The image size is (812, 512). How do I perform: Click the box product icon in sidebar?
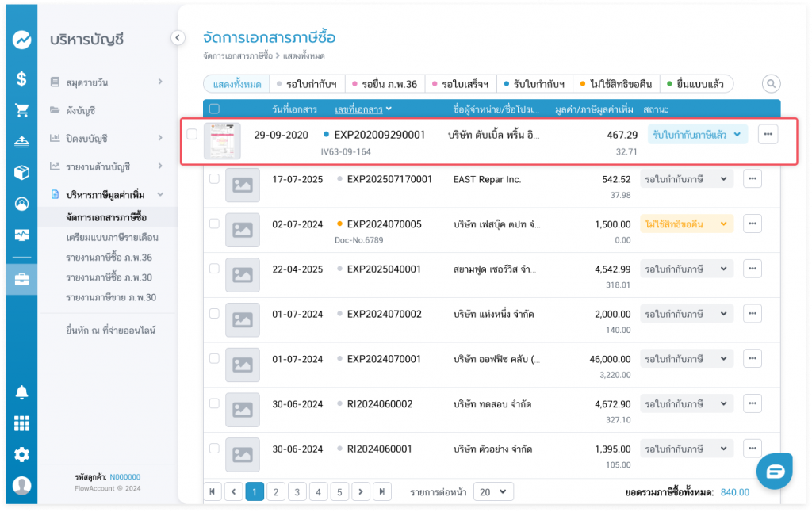coord(21,172)
